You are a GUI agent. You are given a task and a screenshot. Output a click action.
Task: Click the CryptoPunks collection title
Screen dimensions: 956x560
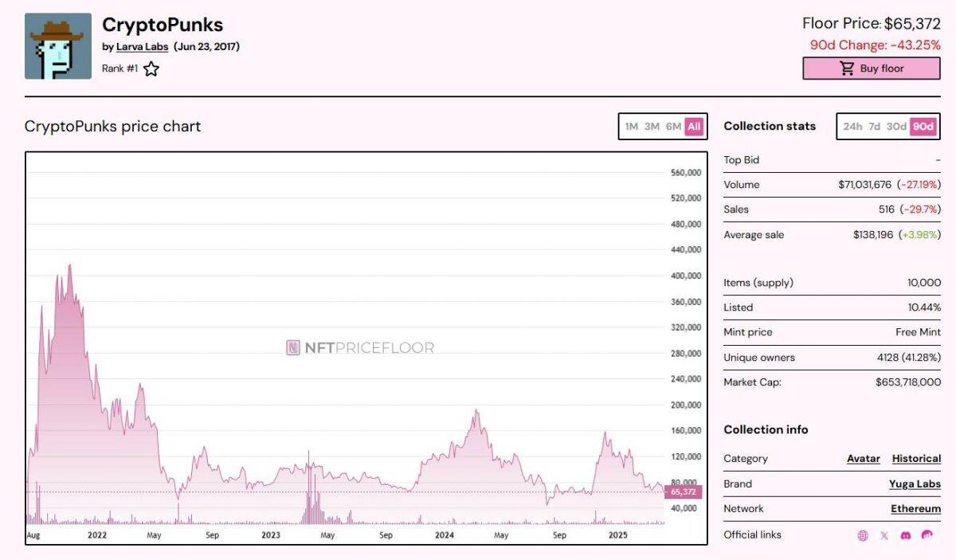163,25
